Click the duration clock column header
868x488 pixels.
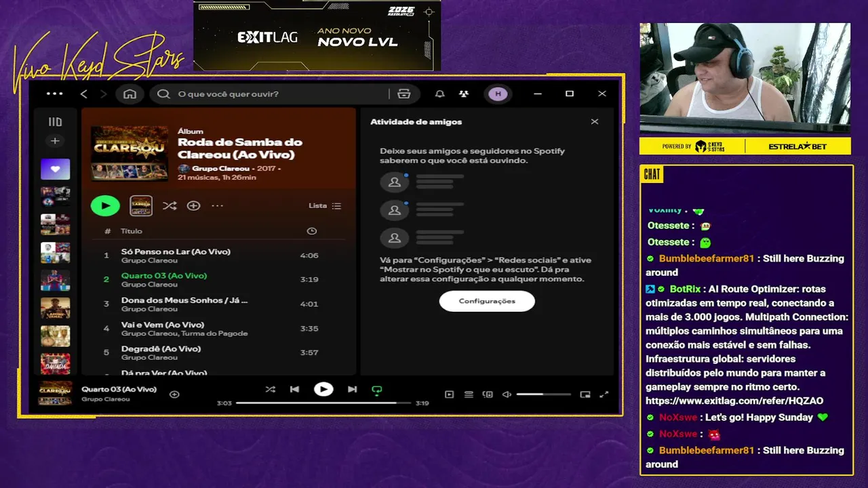(311, 231)
